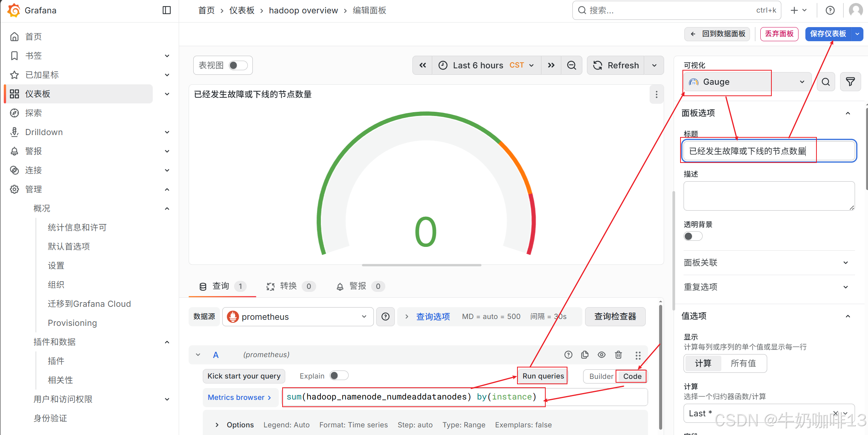Image resolution: width=868 pixels, height=435 pixels.
Task: Click the 保存仪表板 save button
Action: 828,34
